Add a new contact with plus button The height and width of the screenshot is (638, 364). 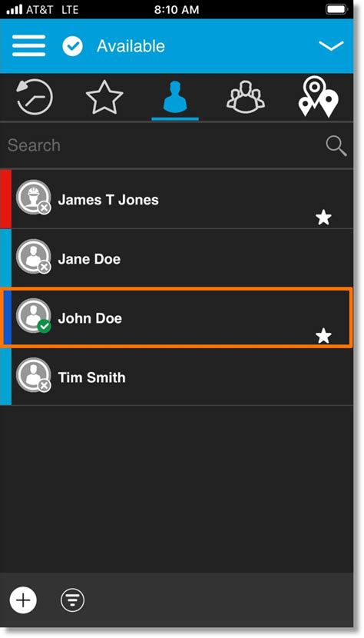point(23,600)
